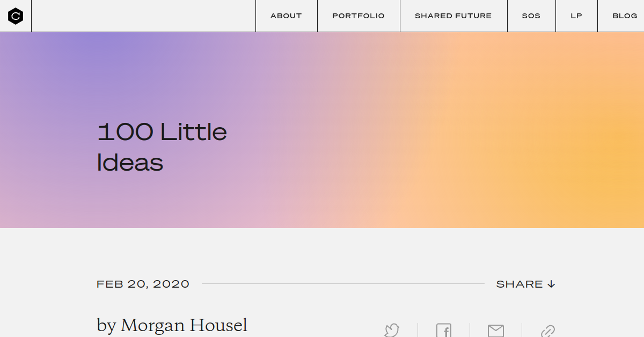Copy article link with chain icon
The width and height of the screenshot is (644, 337).
click(x=548, y=331)
